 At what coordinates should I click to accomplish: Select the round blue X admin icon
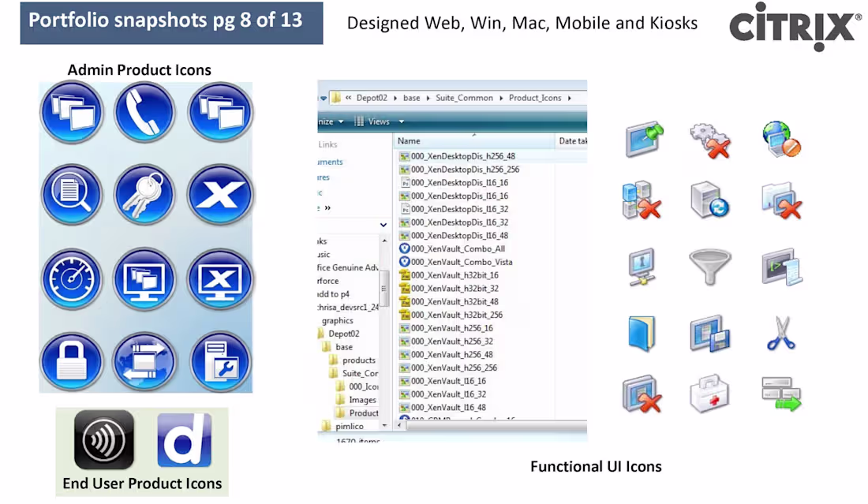coord(220,194)
